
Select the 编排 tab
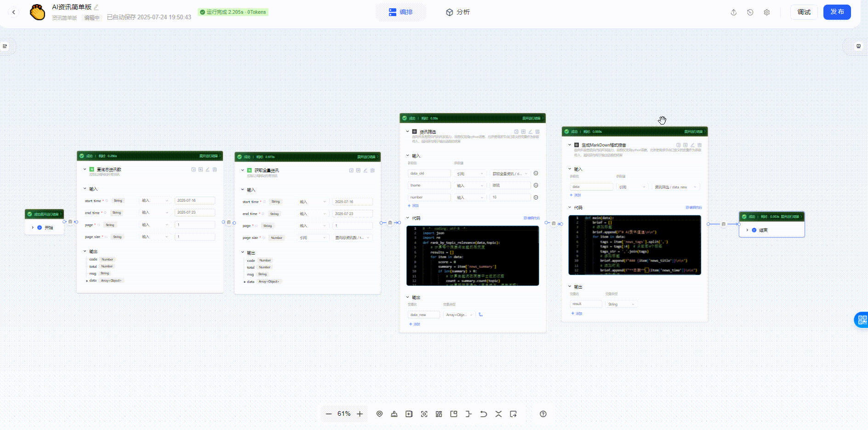click(x=401, y=12)
